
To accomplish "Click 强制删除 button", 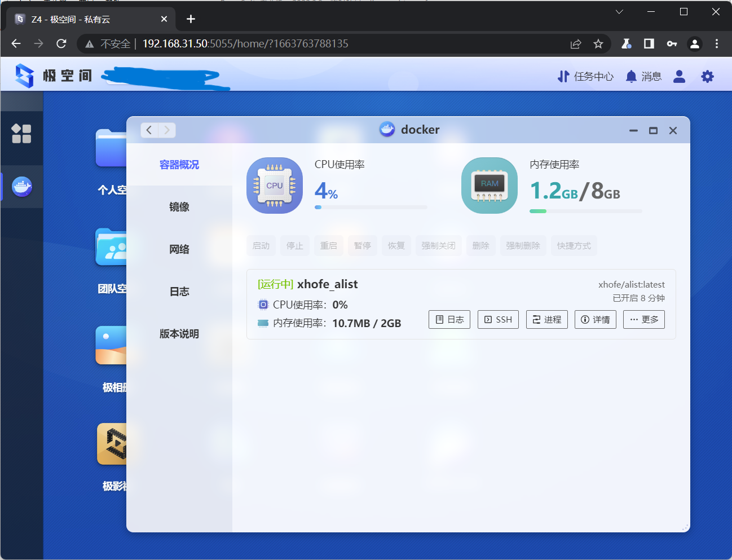I will [x=523, y=245].
